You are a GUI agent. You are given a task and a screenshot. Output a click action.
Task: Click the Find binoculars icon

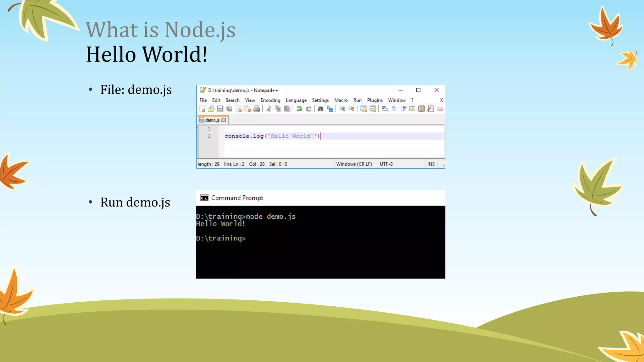coord(320,109)
